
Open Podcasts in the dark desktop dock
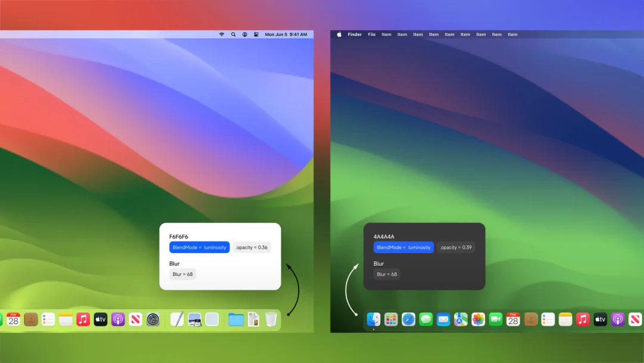[618, 319]
